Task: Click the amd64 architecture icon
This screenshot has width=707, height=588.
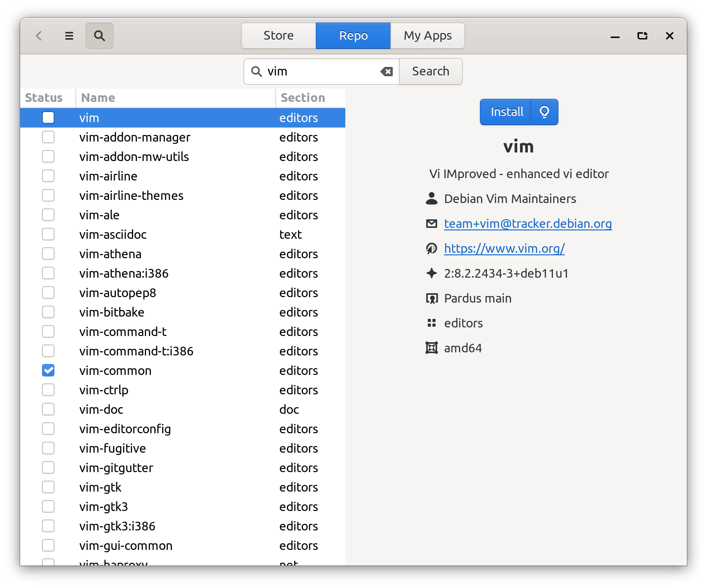Action: [432, 348]
